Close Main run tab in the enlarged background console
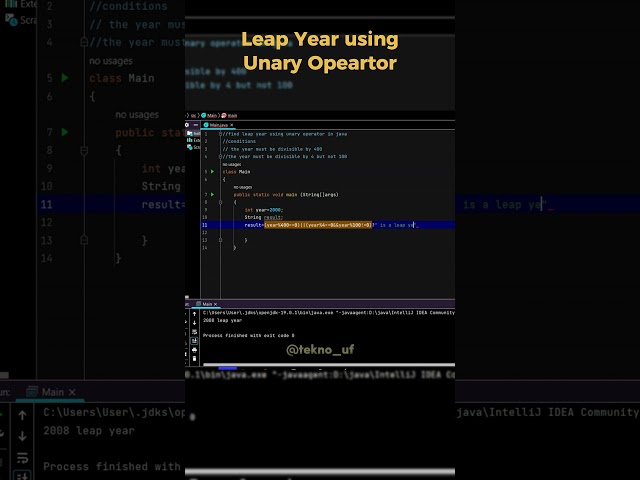The width and height of the screenshot is (640, 480). point(72,392)
